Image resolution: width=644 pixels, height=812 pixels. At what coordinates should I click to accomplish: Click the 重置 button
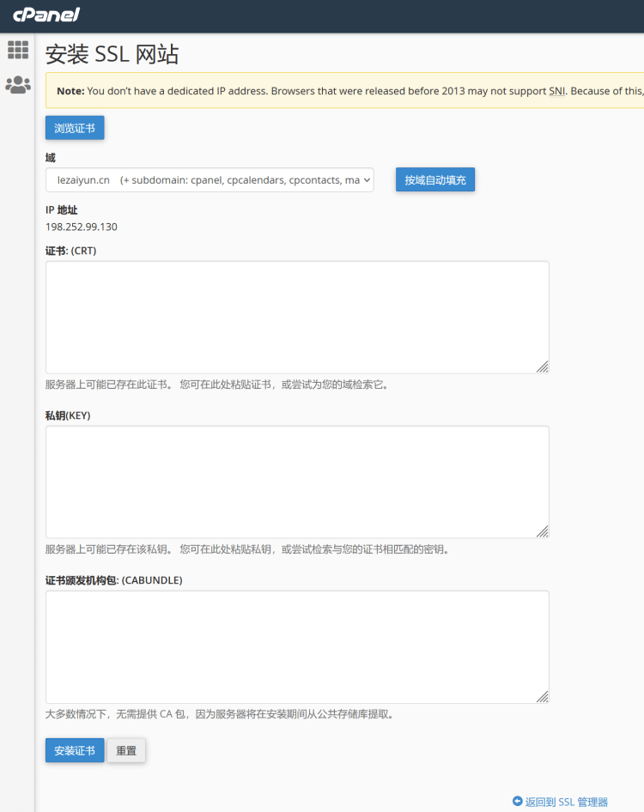[x=126, y=750]
